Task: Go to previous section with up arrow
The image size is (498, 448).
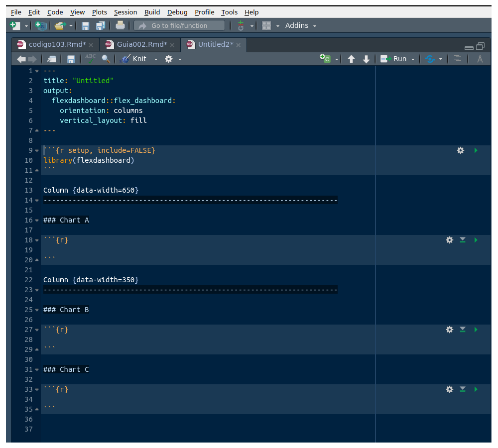Action: [x=351, y=59]
